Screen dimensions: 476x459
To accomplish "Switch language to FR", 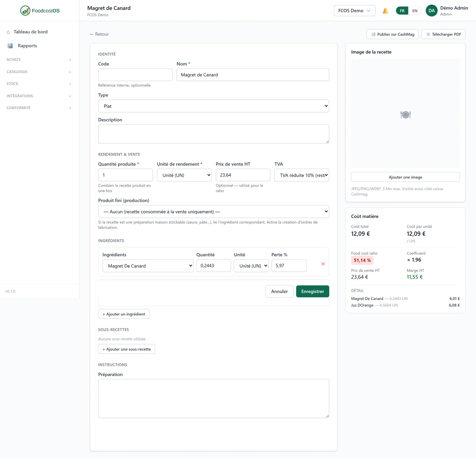I will [x=402, y=11].
